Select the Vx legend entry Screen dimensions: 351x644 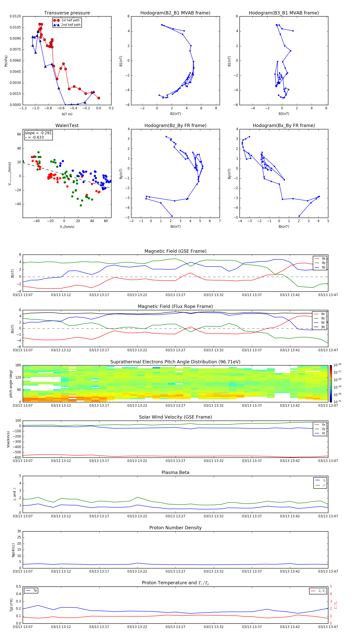tap(320, 424)
